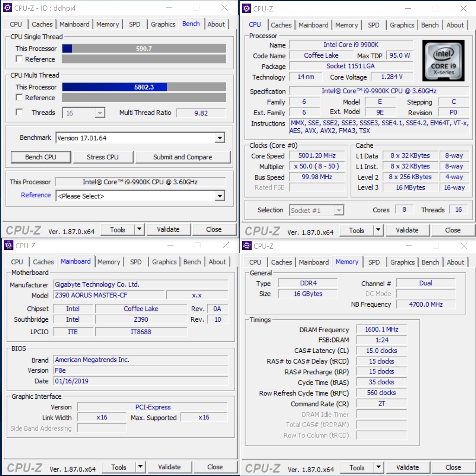Click the single thread score bar showing 590.7
Viewport: 476px width, 476px height.
144,48
